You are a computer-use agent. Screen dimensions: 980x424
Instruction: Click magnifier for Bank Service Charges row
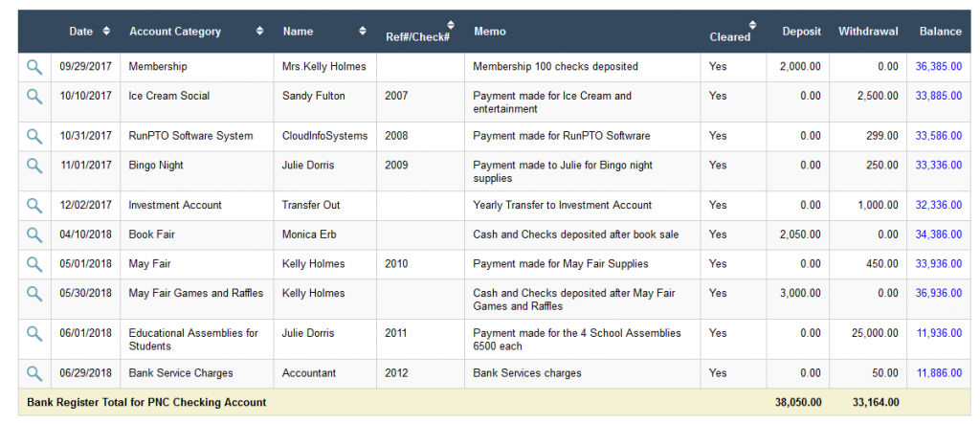click(34, 374)
